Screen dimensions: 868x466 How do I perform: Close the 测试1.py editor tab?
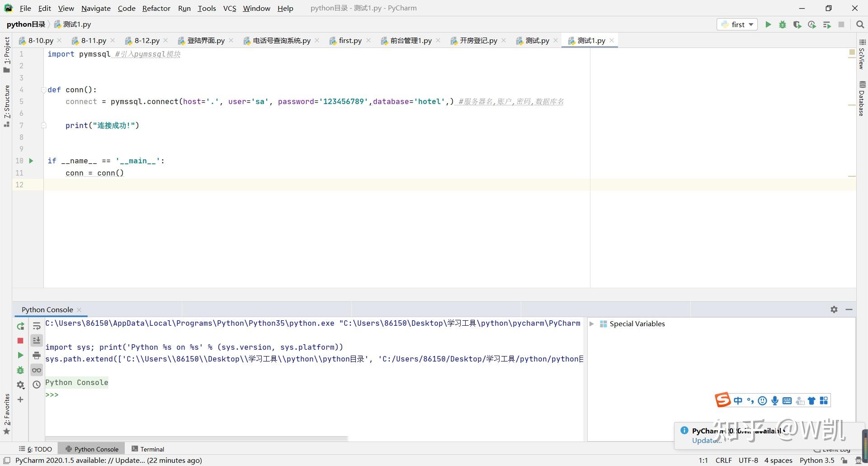click(x=612, y=40)
